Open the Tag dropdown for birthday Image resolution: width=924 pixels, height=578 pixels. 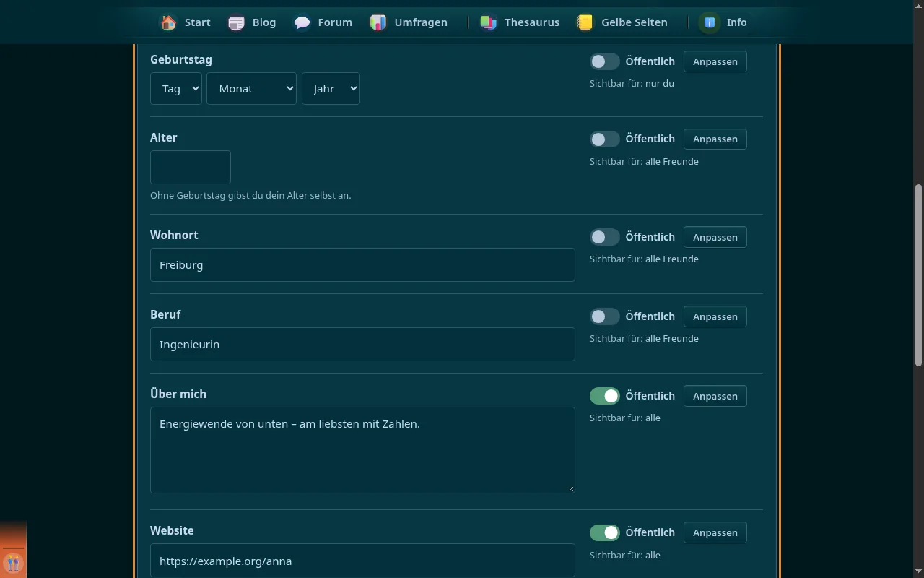(x=176, y=88)
